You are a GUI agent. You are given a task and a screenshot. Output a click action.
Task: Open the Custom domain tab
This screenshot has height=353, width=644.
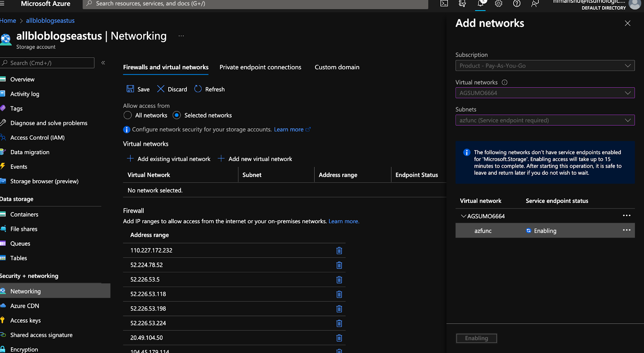pos(337,67)
